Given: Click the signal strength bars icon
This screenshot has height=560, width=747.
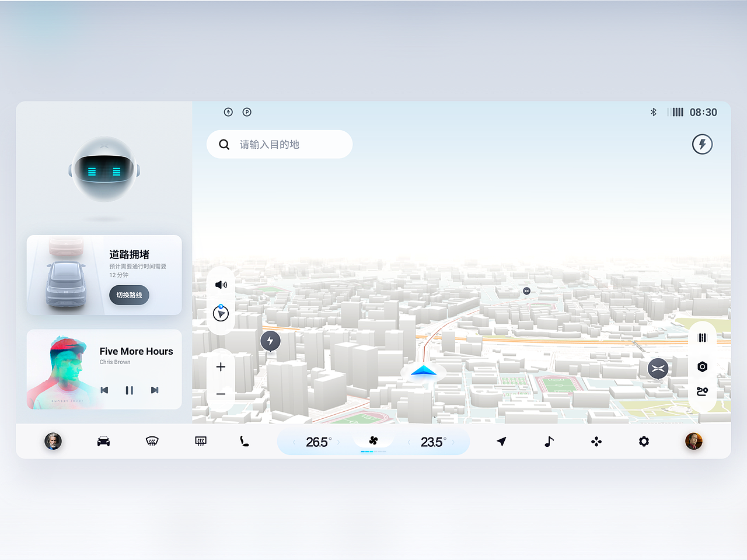Looking at the screenshot, I should click(x=676, y=112).
